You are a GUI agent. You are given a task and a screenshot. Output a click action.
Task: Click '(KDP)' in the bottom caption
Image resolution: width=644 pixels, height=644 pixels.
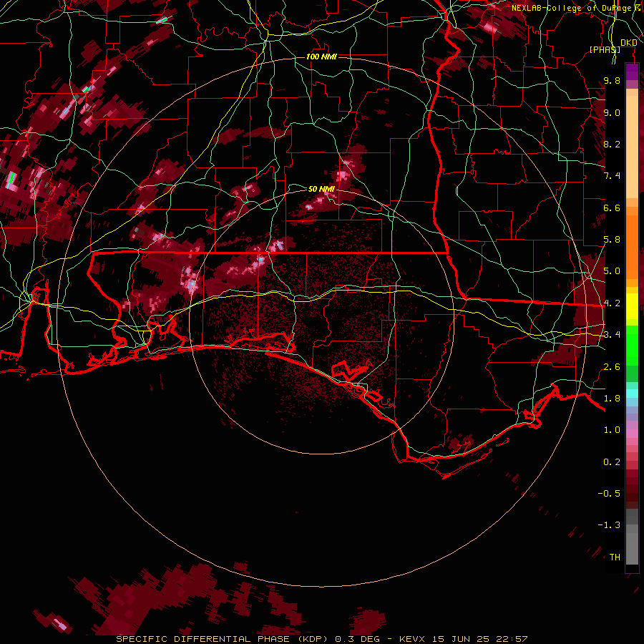tap(313, 639)
